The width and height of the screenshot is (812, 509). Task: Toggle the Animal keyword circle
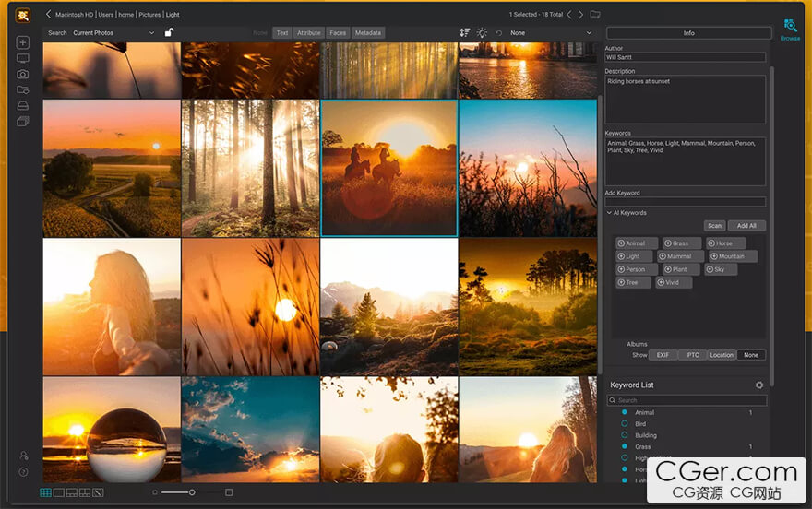click(625, 412)
